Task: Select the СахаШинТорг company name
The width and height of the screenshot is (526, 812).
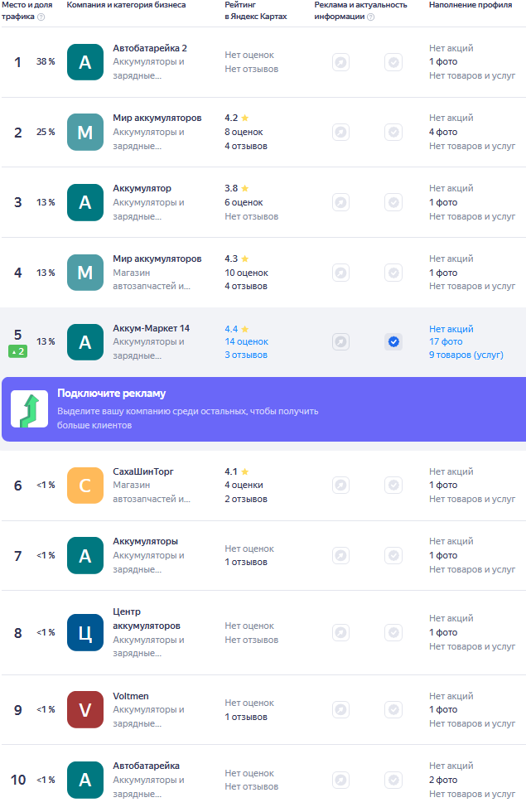Action: point(143,471)
